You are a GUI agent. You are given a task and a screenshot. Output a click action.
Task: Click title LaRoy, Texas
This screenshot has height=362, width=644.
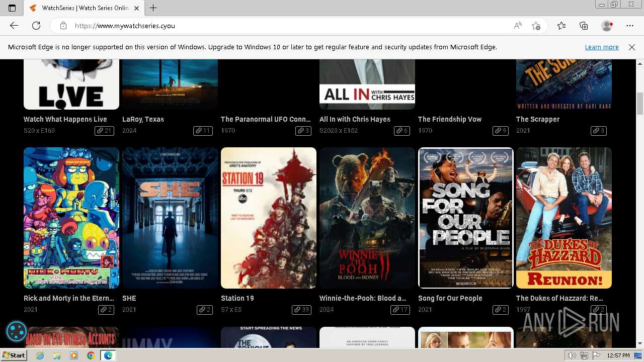(x=143, y=119)
